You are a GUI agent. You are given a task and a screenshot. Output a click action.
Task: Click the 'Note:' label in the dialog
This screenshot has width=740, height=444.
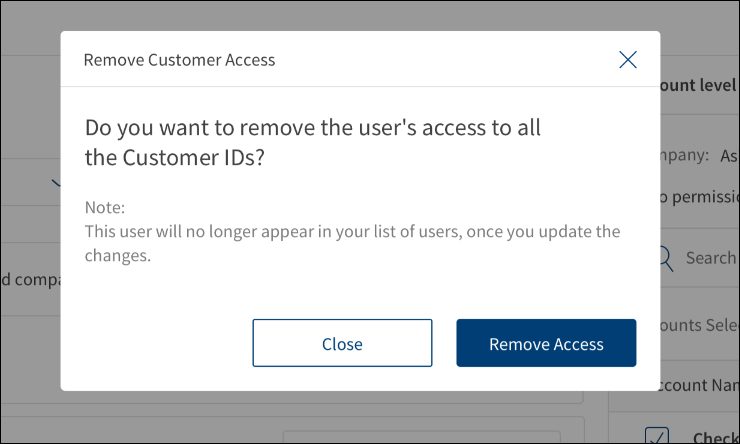(x=105, y=208)
